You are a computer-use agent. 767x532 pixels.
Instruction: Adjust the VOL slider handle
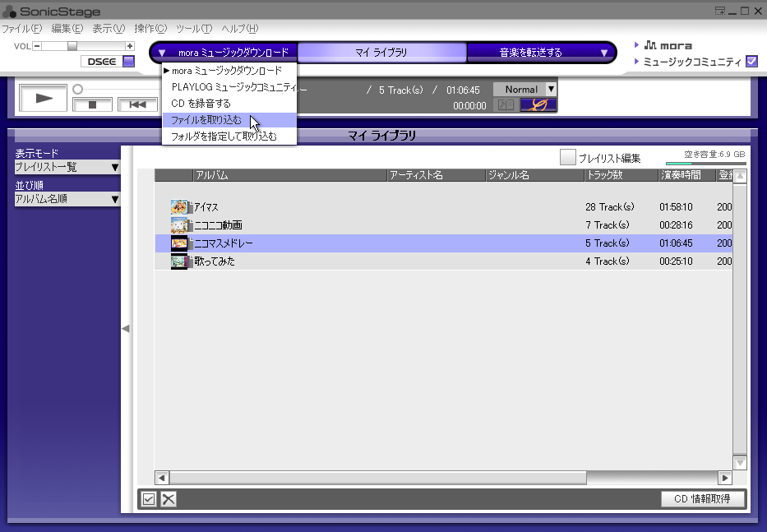[x=72, y=46]
